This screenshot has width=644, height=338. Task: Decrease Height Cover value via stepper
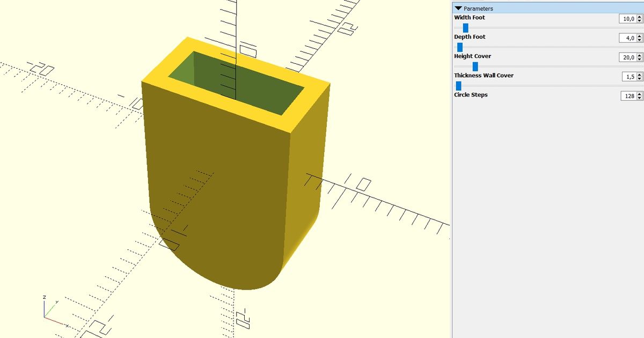coord(640,60)
